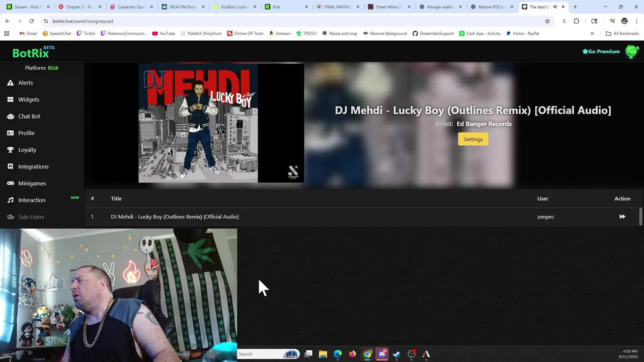Select the DJ Mehdi song title in queue row
Viewport: 644px width, 362px height.
175,217
